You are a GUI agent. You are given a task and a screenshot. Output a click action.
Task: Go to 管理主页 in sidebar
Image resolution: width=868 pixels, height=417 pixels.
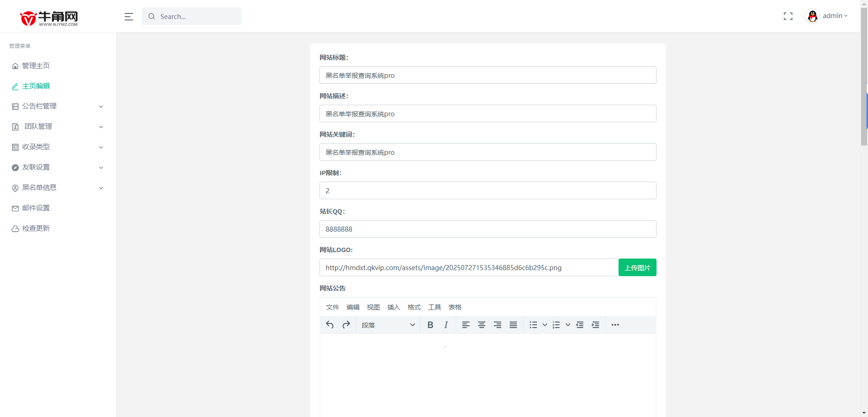(36, 66)
